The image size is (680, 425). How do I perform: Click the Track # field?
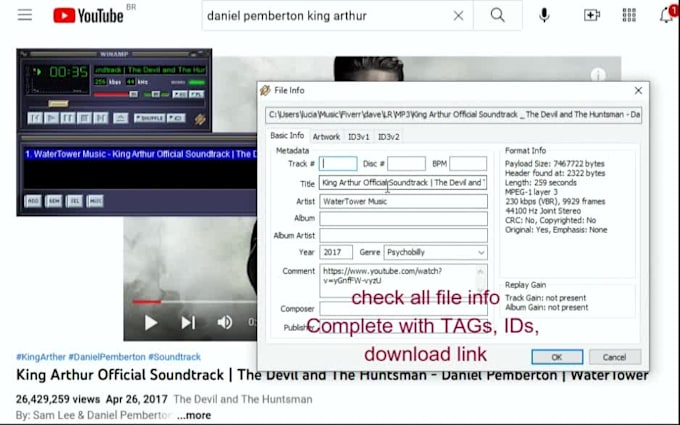[338, 163]
